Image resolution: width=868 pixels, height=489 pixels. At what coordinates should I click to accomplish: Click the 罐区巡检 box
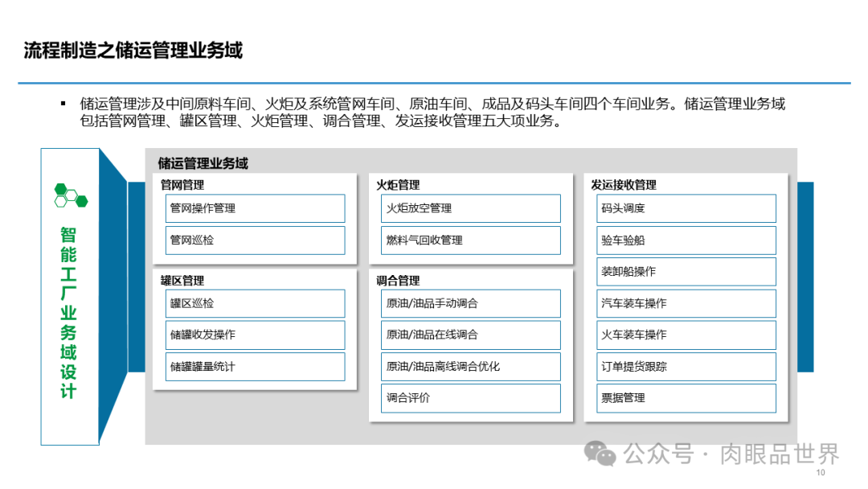(x=256, y=303)
